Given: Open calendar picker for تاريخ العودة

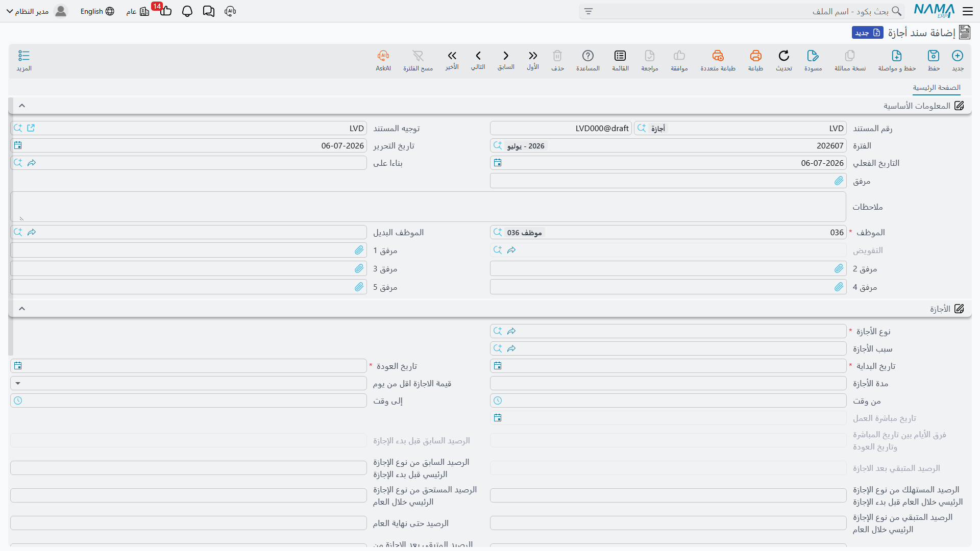Looking at the screenshot, I should coord(18,366).
